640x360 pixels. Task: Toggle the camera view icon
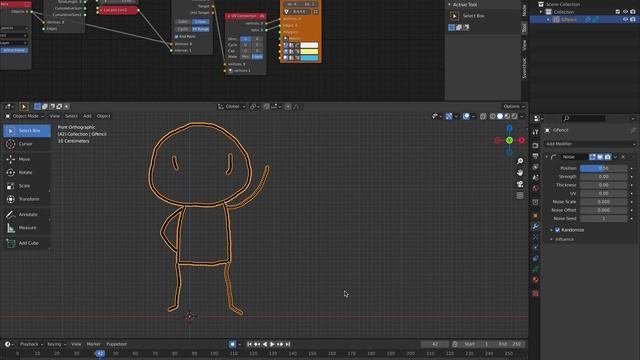pyautogui.click(x=520, y=184)
